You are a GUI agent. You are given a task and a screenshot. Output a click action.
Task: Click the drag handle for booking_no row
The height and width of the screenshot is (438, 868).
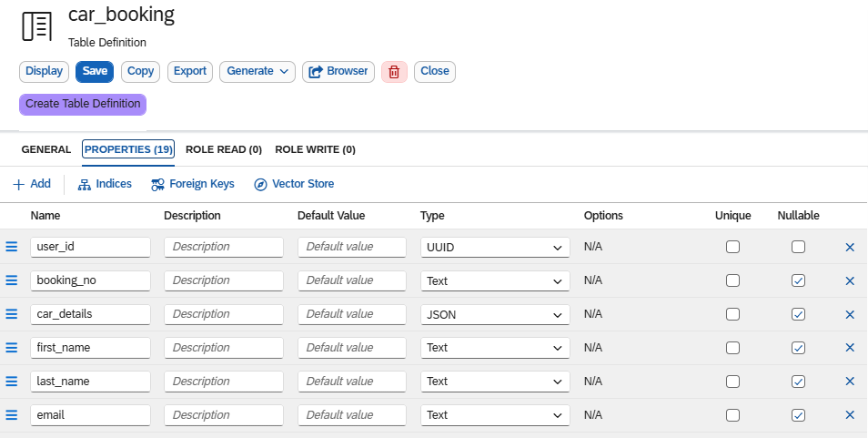[x=12, y=280]
